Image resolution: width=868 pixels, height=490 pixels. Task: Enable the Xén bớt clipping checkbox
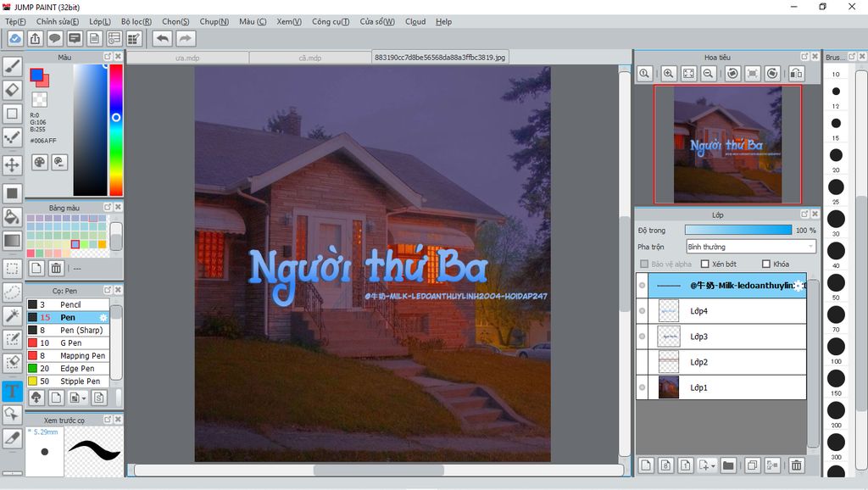(704, 264)
